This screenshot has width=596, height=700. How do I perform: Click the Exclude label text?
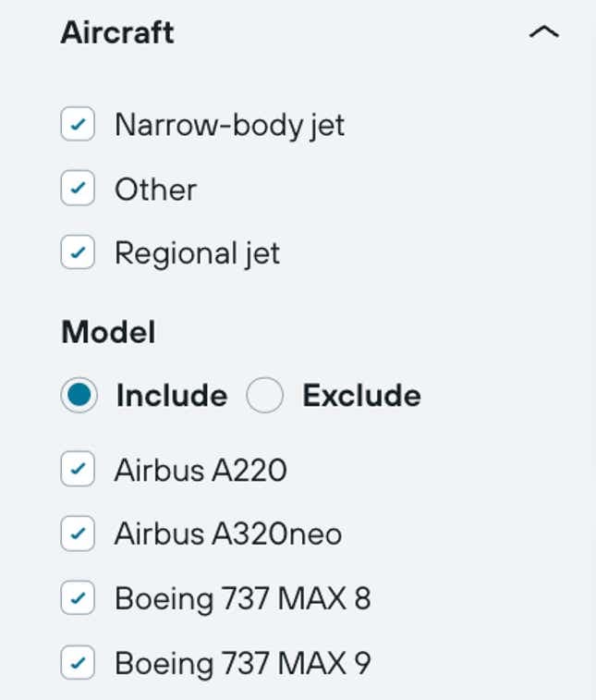pos(361,396)
